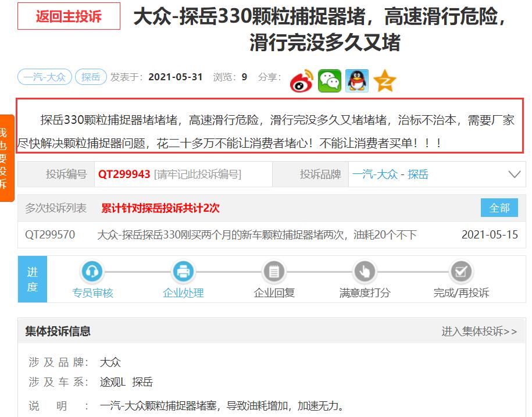Click the 完成/再投诉 step label

pos(461,293)
